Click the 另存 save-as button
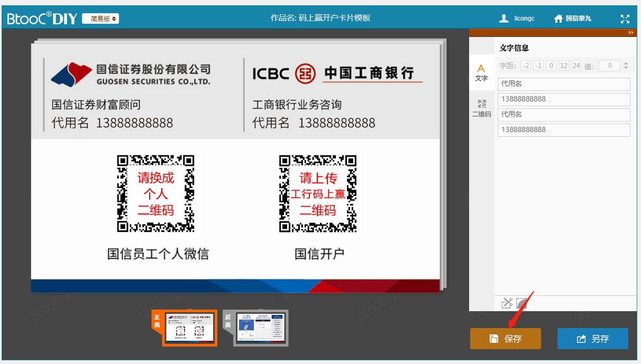 [593, 339]
